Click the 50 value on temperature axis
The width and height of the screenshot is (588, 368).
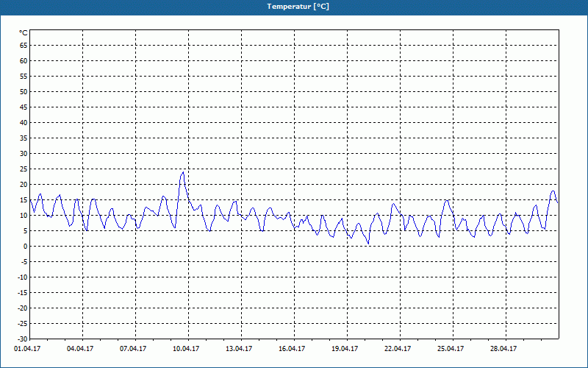point(24,91)
